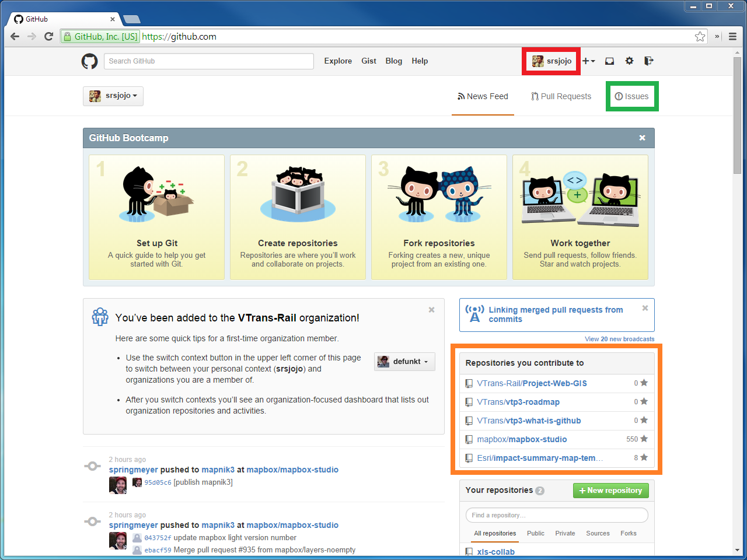Open commit 95d05c6 link
Viewport: 747px width, 560px height.
coord(158,482)
